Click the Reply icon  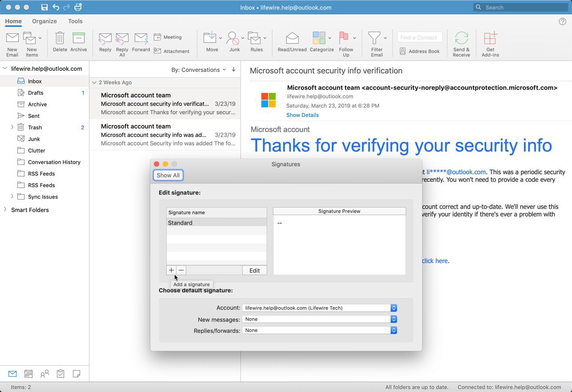tap(105, 39)
